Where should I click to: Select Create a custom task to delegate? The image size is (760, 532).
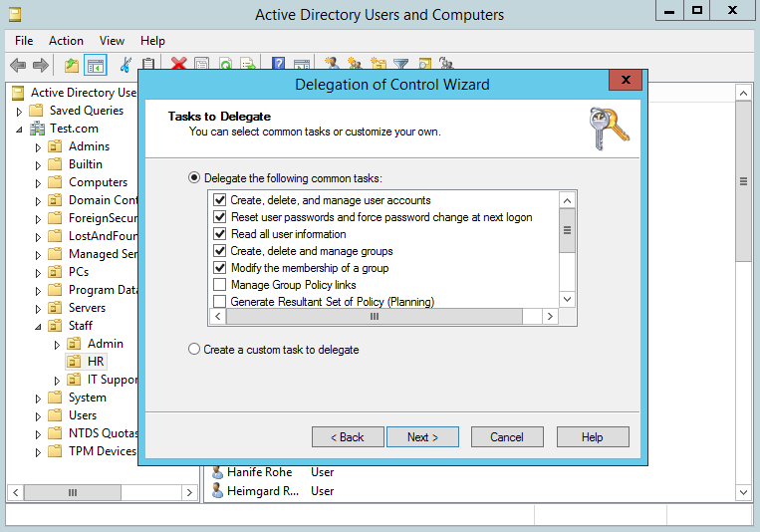coord(194,349)
